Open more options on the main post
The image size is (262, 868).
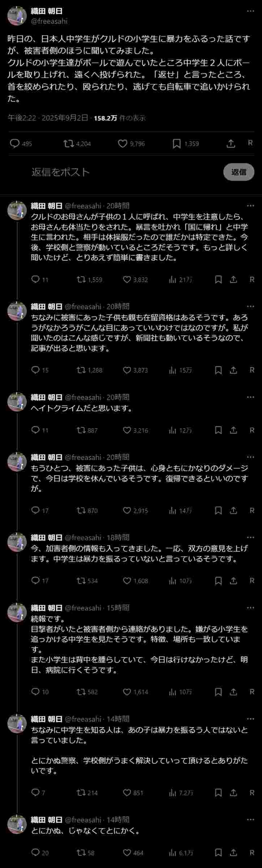coord(250,11)
